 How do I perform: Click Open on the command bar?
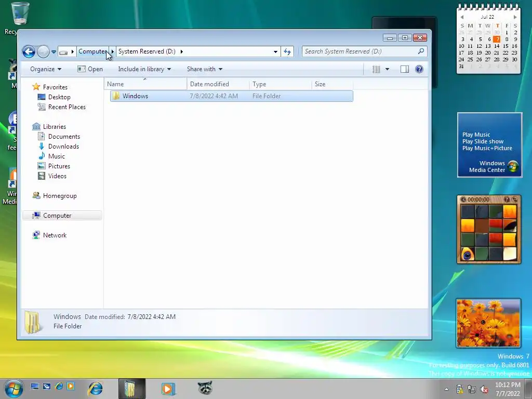point(90,69)
